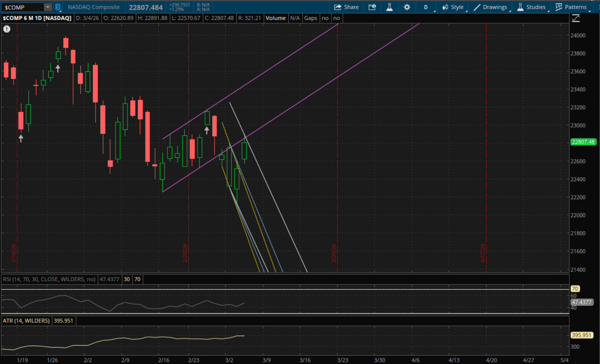The width and height of the screenshot is (600, 364).
Task: Open the D timeframe dropdown
Action: pos(426,7)
